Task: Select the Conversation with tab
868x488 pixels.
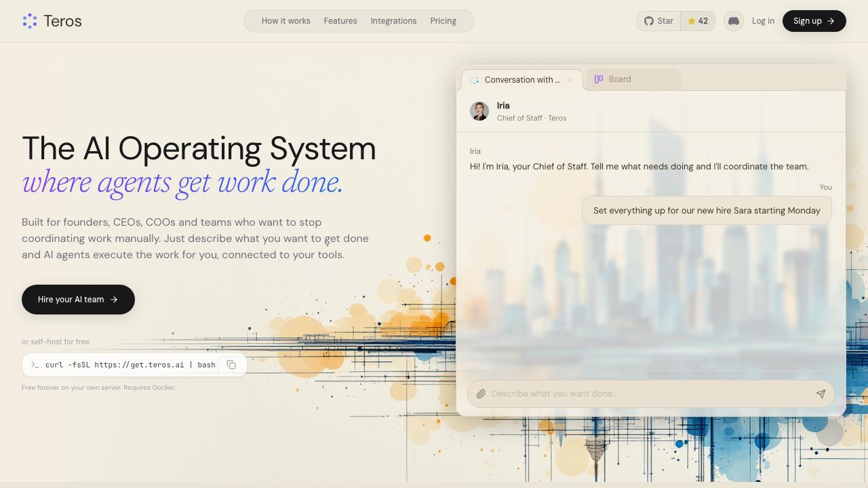Action: pos(522,80)
